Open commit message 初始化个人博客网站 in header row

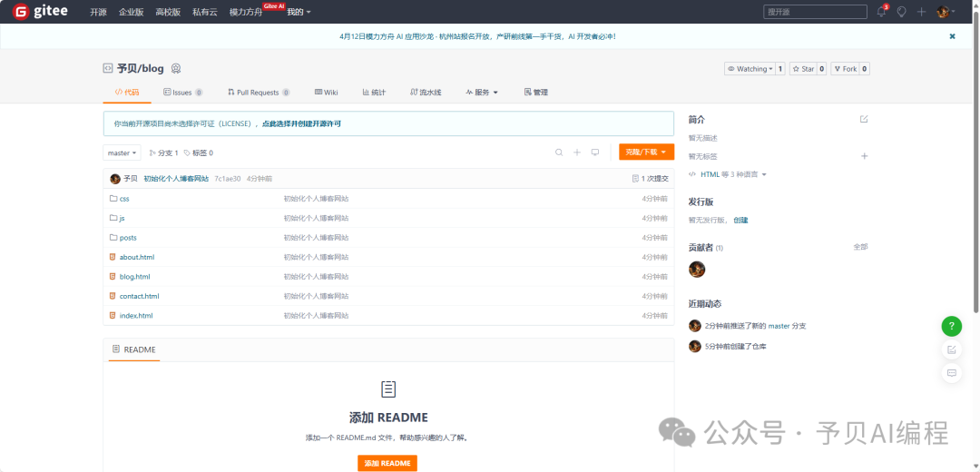(x=176, y=179)
